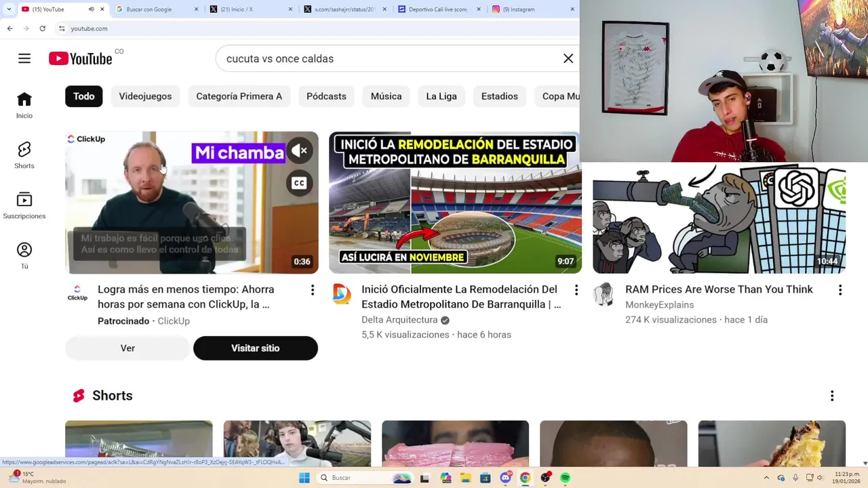Open the taskbar weather widget
This screenshot has width=868, height=488.
click(37, 478)
